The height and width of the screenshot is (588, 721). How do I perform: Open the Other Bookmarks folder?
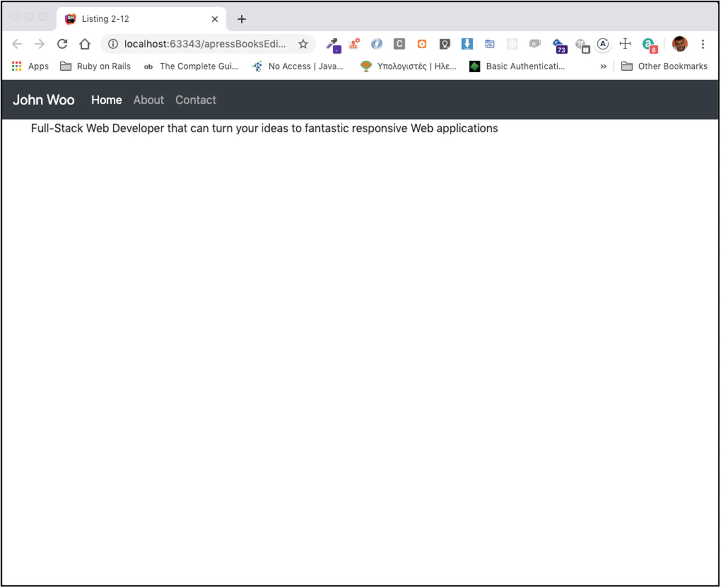(664, 66)
